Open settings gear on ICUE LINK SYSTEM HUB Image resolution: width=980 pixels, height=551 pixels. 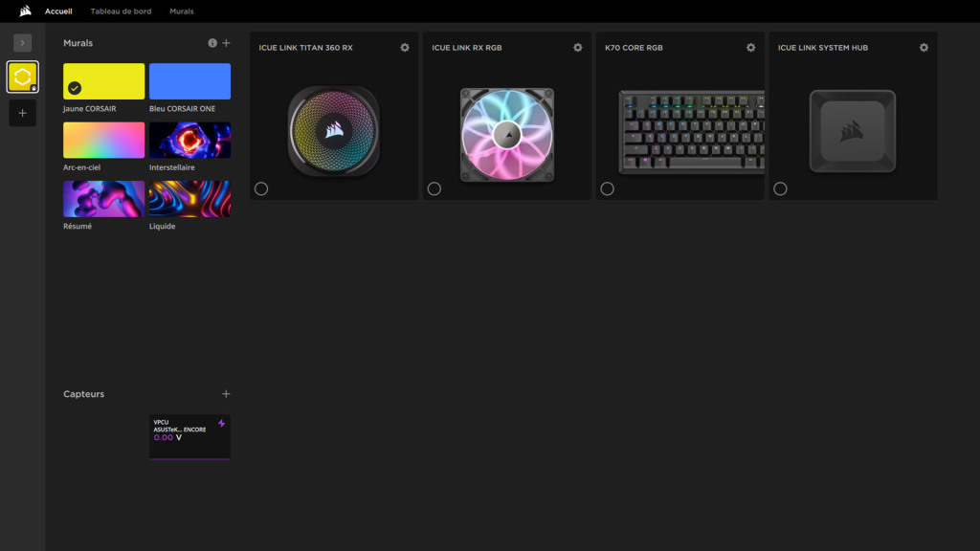tap(924, 47)
